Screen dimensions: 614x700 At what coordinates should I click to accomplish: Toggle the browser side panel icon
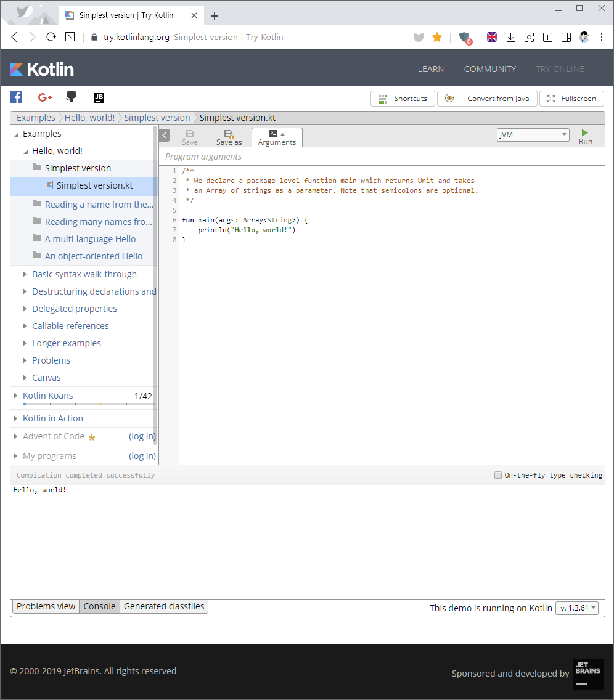pyautogui.click(x=566, y=37)
